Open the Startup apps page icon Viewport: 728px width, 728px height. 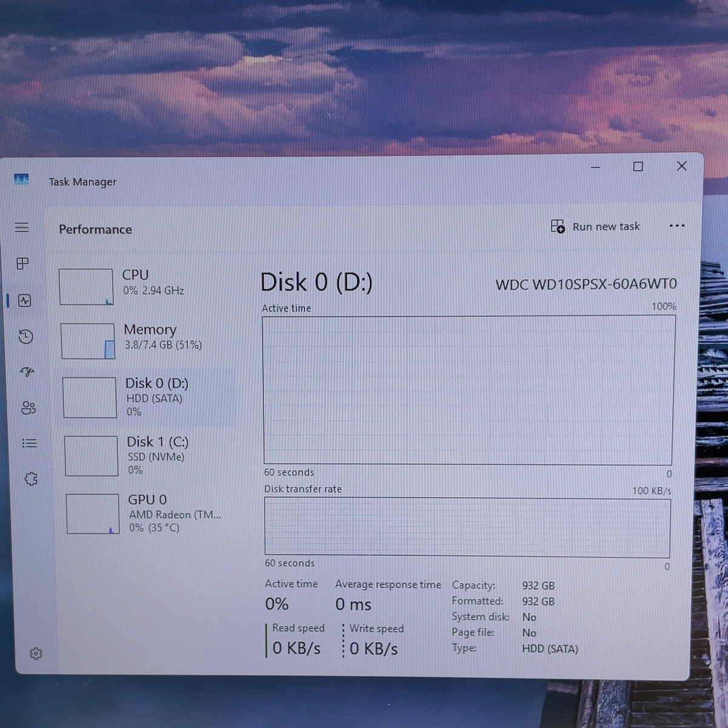tap(27, 371)
